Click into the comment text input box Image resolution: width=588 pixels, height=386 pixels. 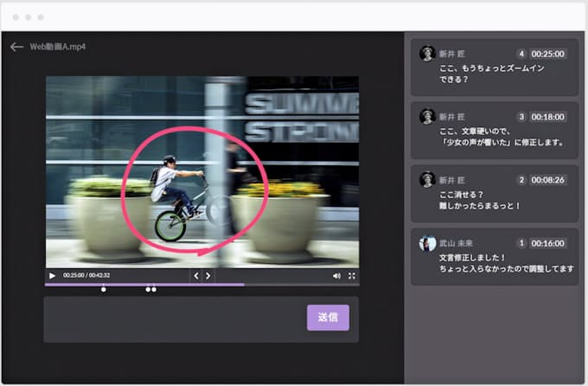pyautogui.click(x=173, y=318)
